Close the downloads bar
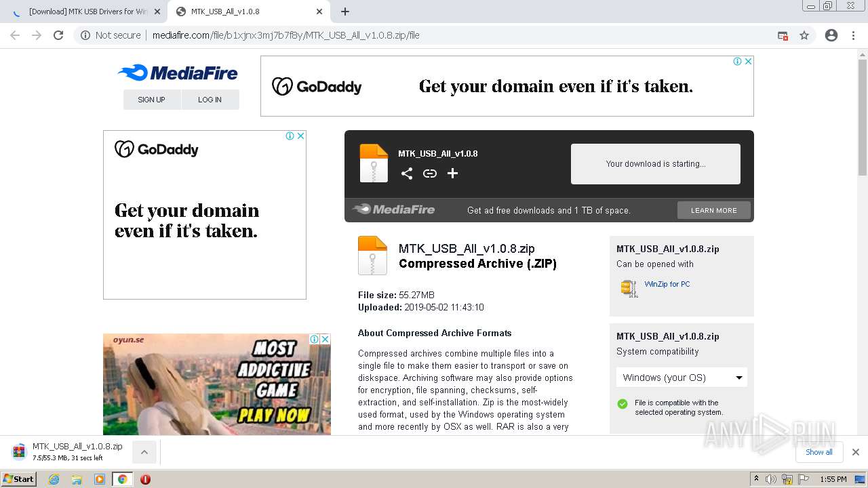This screenshot has width=868, height=488. pyautogui.click(x=856, y=452)
